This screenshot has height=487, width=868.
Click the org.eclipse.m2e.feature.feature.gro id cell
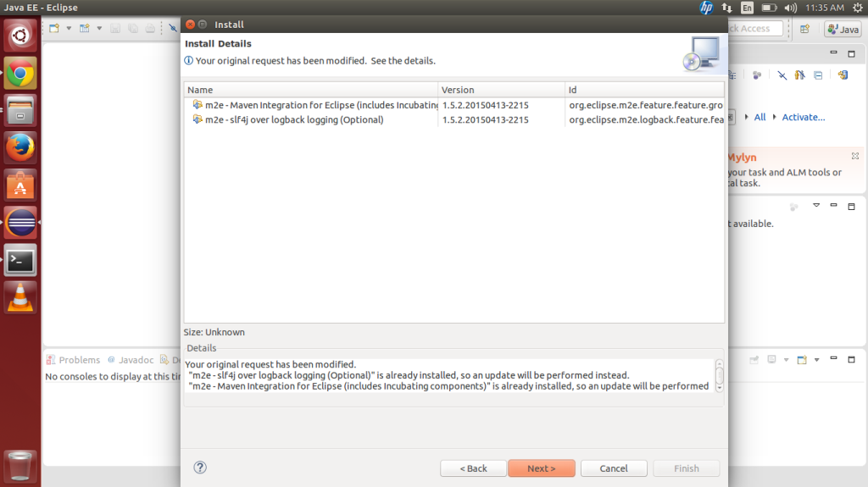pyautogui.click(x=645, y=105)
